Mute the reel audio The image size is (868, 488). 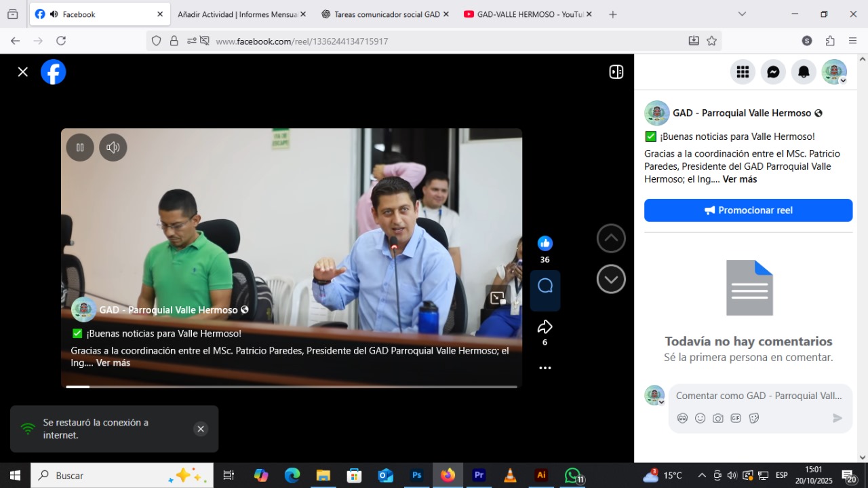click(113, 147)
